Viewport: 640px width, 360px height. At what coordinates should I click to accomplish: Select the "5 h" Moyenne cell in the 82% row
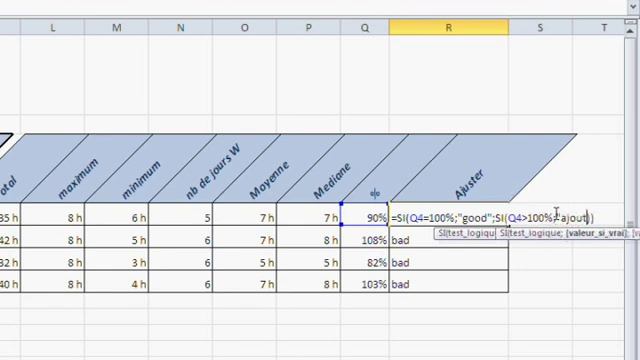(245, 259)
